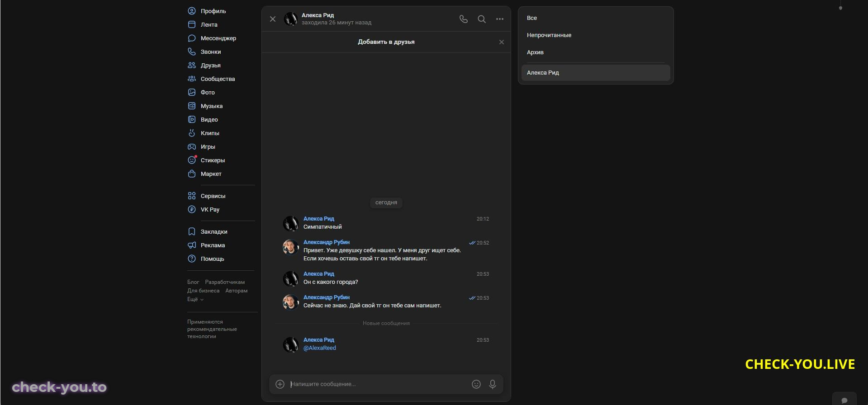Click the message Он с какого города?
Viewport: 868px width, 405px height.
[x=331, y=282]
